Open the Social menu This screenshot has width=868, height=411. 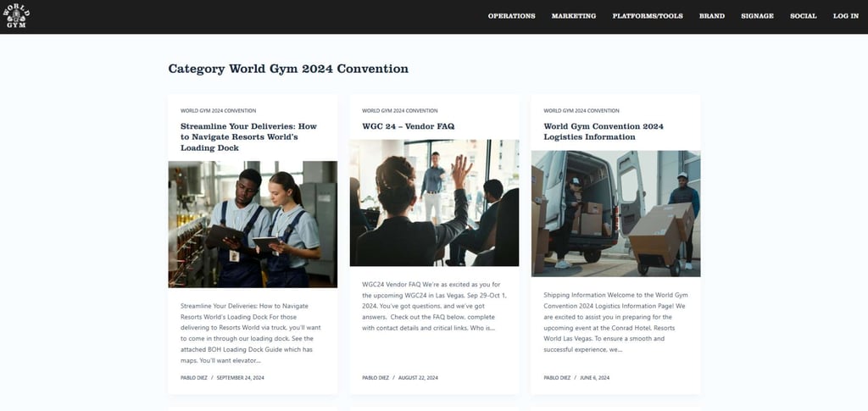tap(804, 16)
